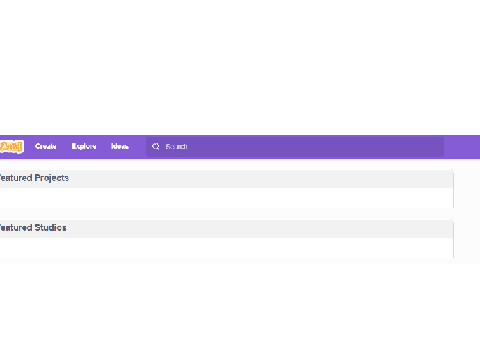Focus the Search input field
This screenshot has width=480, height=360.
(295, 147)
